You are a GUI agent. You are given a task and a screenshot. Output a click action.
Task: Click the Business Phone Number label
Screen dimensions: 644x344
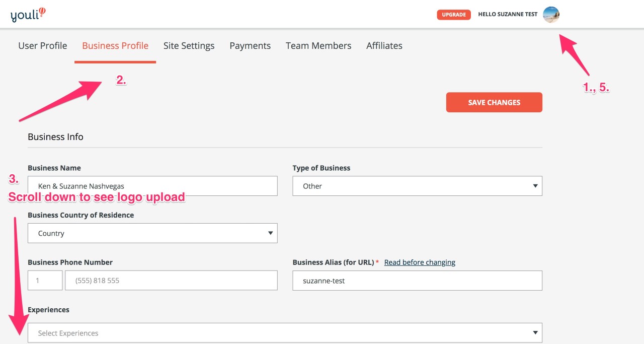(x=70, y=262)
